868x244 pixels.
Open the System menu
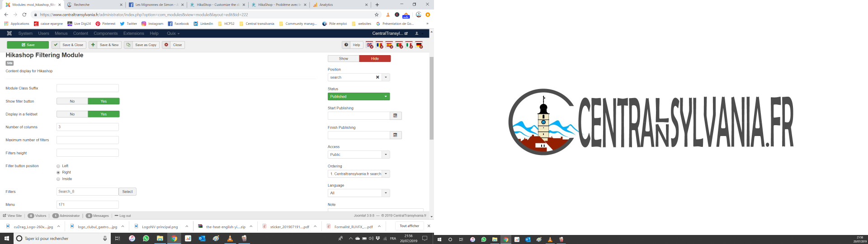[25, 33]
